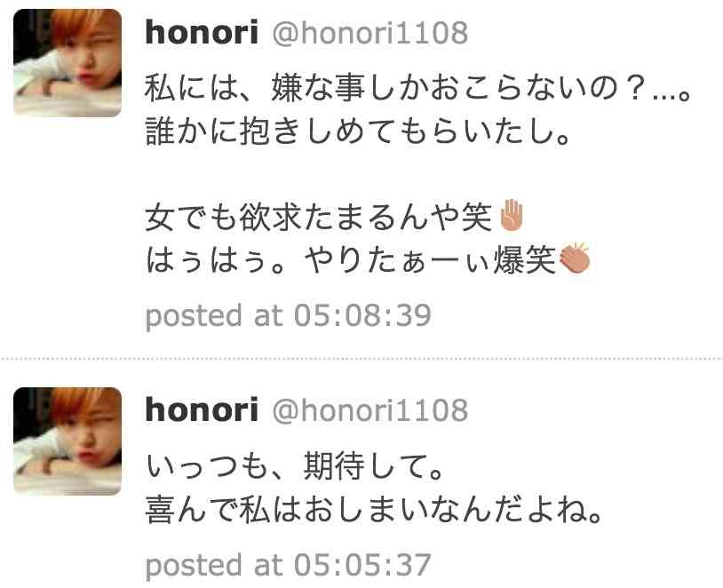Click the text はぅはぅ。やりたぁーぃ
The width and height of the screenshot is (723, 588).
(x=319, y=260)
